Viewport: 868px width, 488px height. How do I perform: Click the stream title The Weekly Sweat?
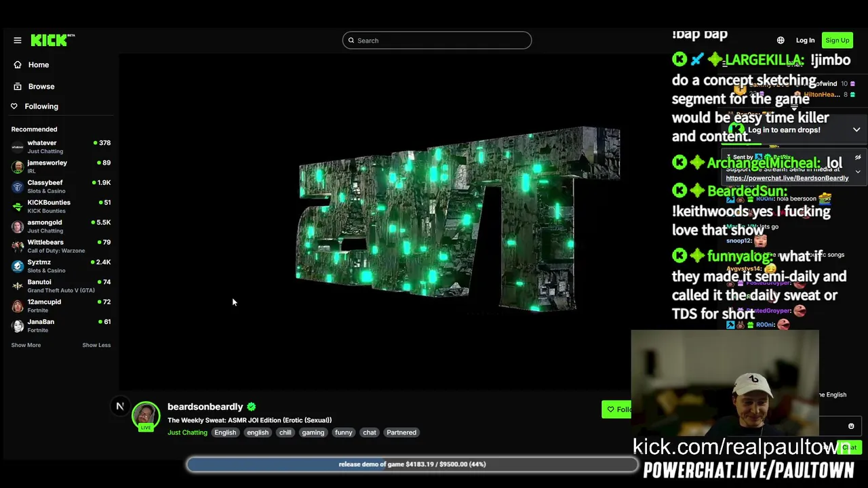250,420
